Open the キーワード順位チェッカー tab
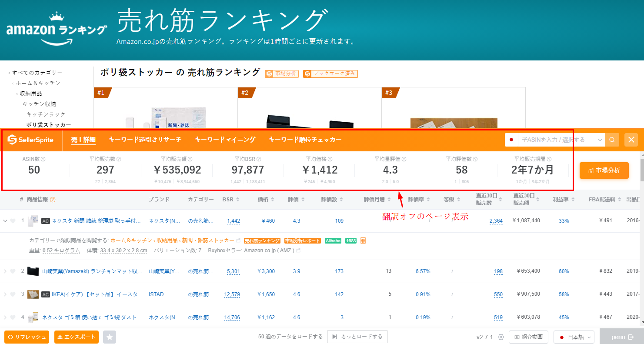The height and width of the screenshot is (344, 644). click(x=305, y=140)
